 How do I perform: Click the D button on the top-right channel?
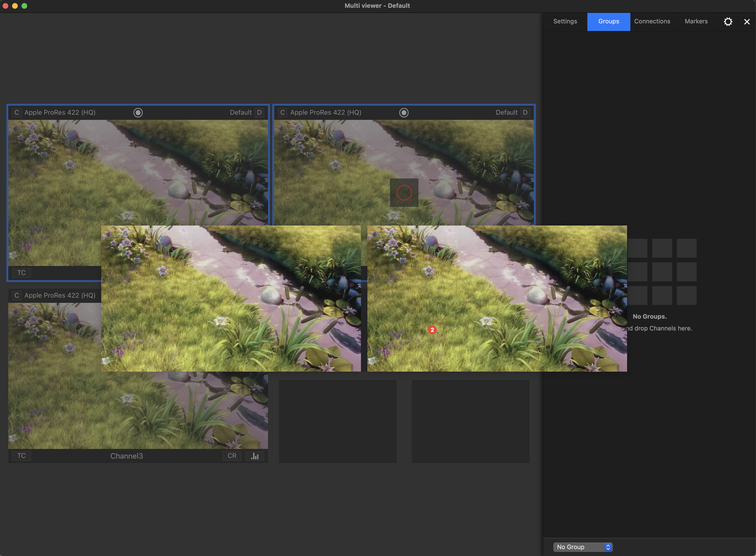click(525, 113)
